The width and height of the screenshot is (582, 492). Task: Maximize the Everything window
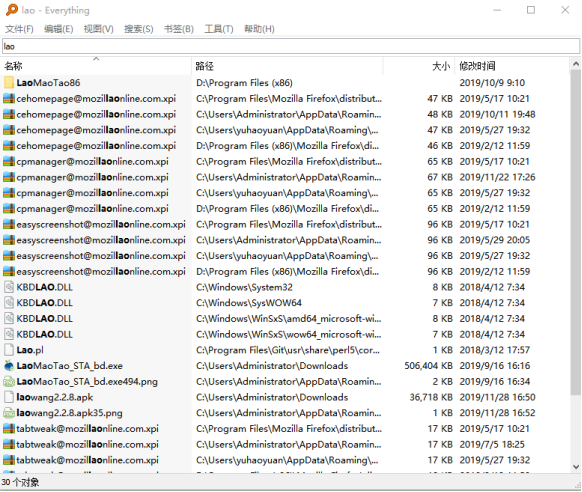(x=531, y=10)
